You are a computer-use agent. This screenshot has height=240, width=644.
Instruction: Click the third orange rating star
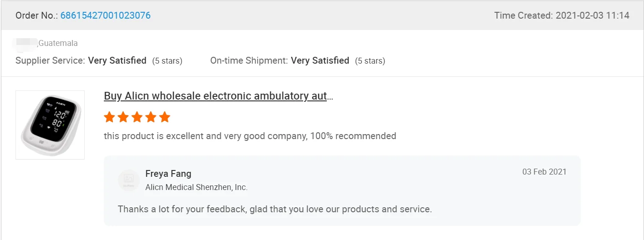[x=137, y=117]
